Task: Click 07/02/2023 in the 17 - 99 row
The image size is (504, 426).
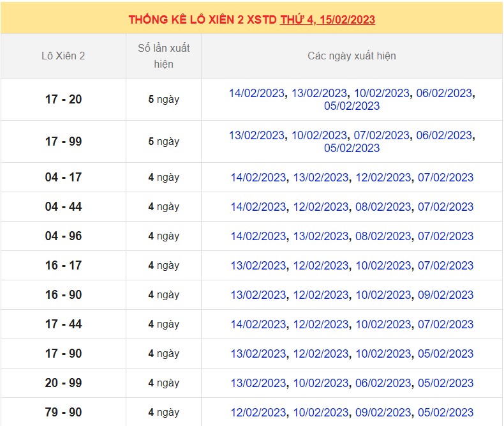Action: click(x=382, y=135)
